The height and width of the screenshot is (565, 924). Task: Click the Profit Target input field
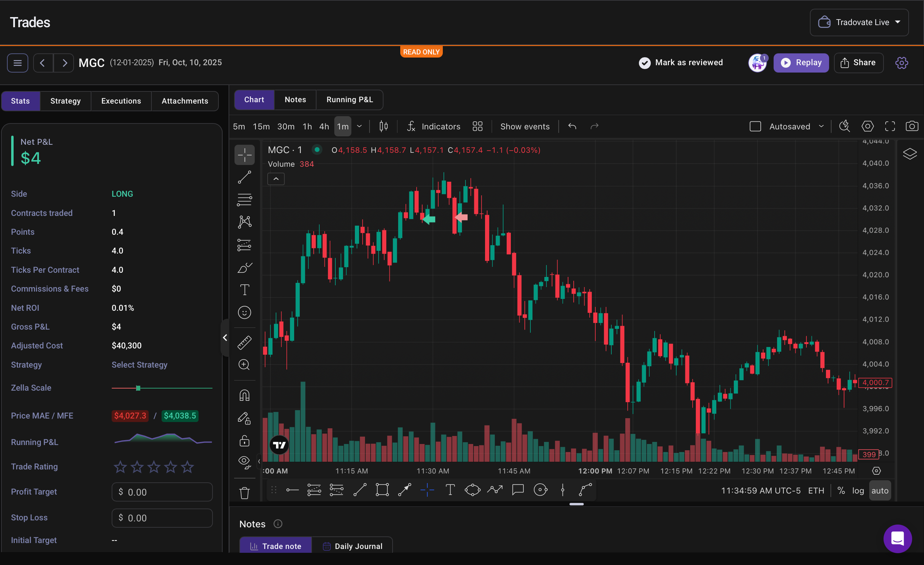162,492
